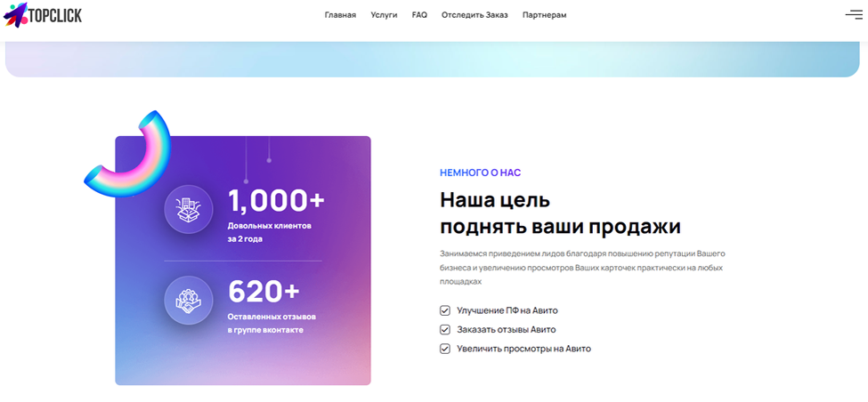The image size is (868, 402).
Task: Toggle the Улучшение ПФ на Авито checkbox
Action: coord(444,310)
